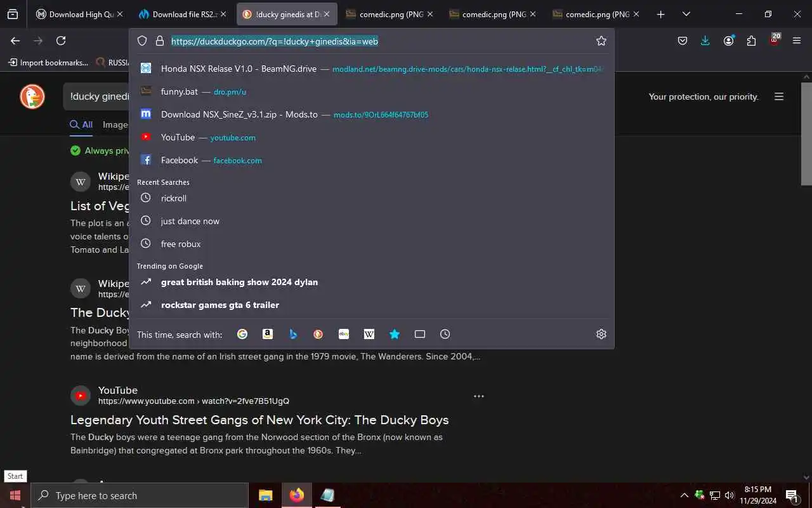Open the Firefox application hamburger menu
Image resolution: width=812 pixels, height=508 pixels.
click(797, 41)
